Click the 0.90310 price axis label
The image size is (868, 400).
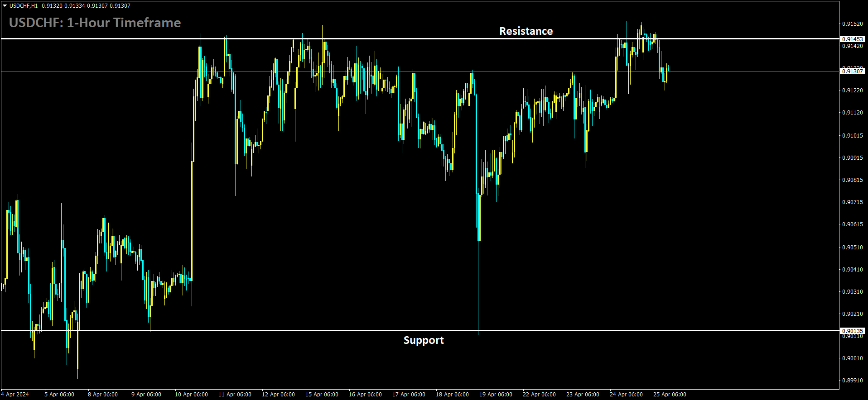click(852, 292)
